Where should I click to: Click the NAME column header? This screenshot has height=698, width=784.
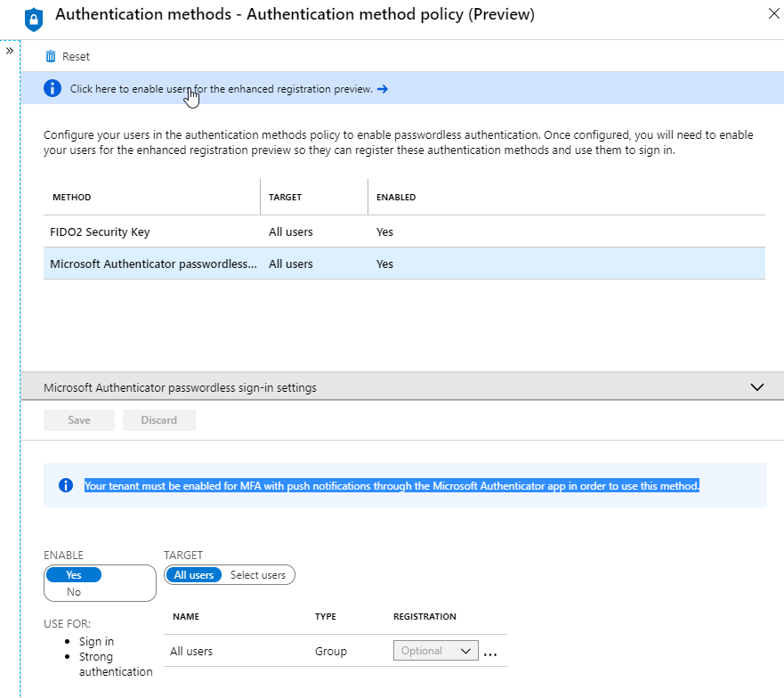186,616
